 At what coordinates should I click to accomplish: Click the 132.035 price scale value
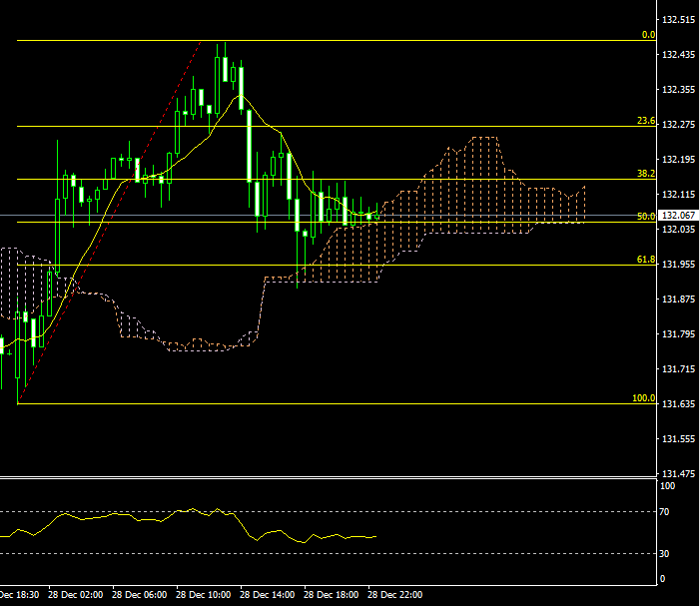[x=679, y=229]
